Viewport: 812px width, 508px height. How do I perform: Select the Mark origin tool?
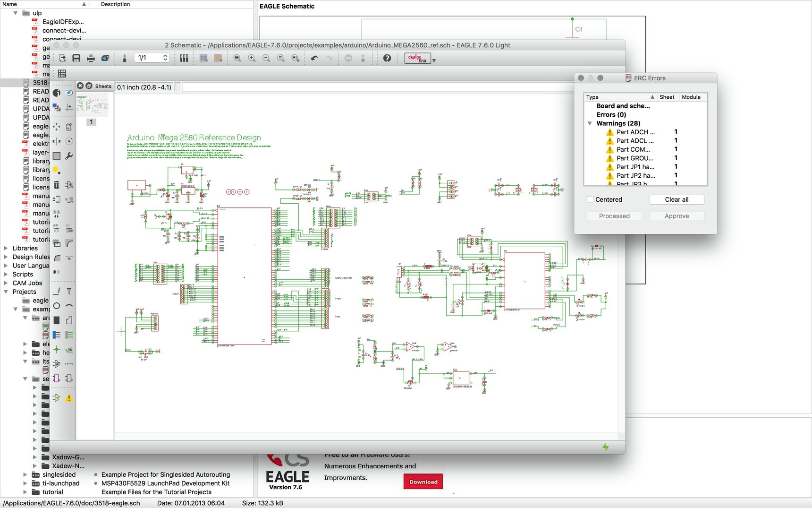pos(69,107)
